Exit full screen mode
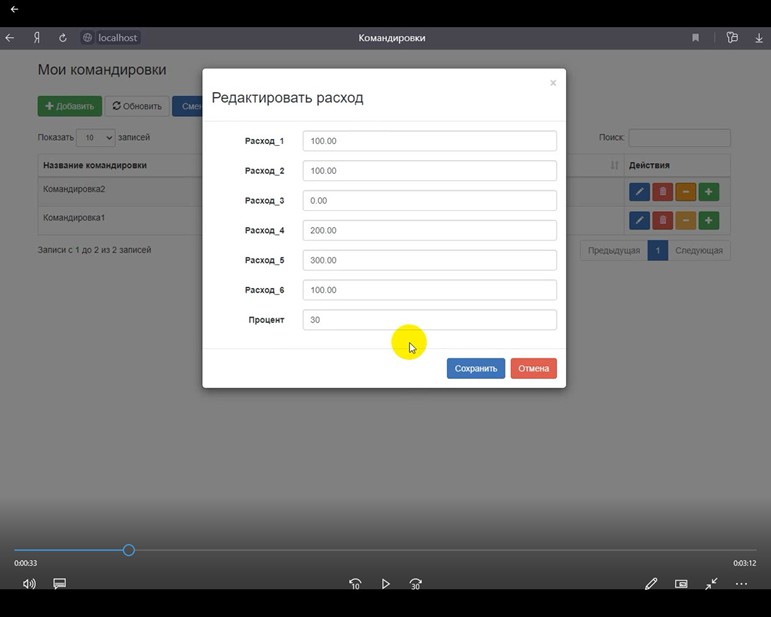Viewport: 771px width, 617px height. pos(711,584)
